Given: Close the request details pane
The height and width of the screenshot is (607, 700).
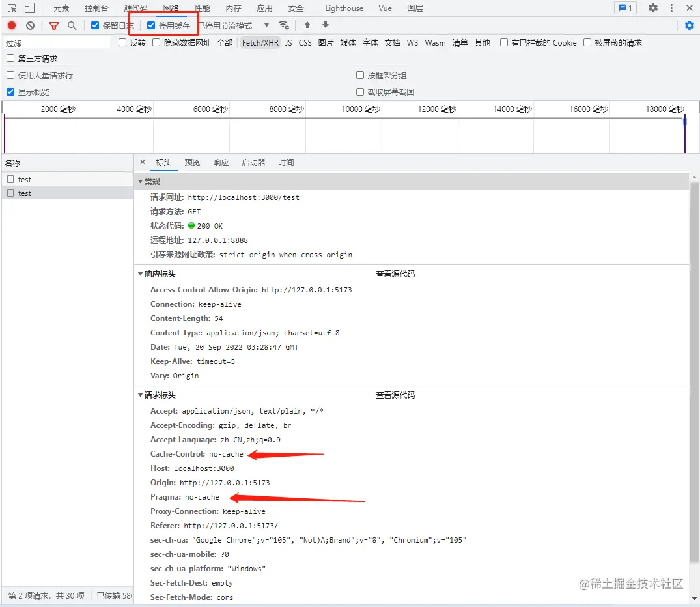Looking at the screenshot, I should coord(143,162).
